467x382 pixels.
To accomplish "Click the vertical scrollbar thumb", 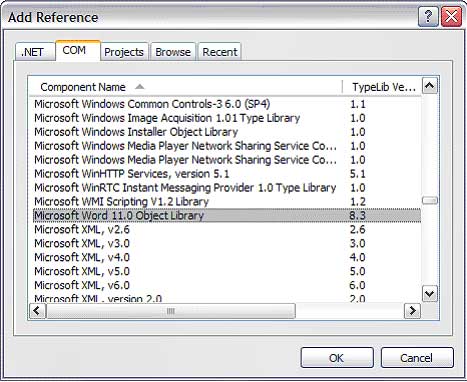I will point(430,200).
